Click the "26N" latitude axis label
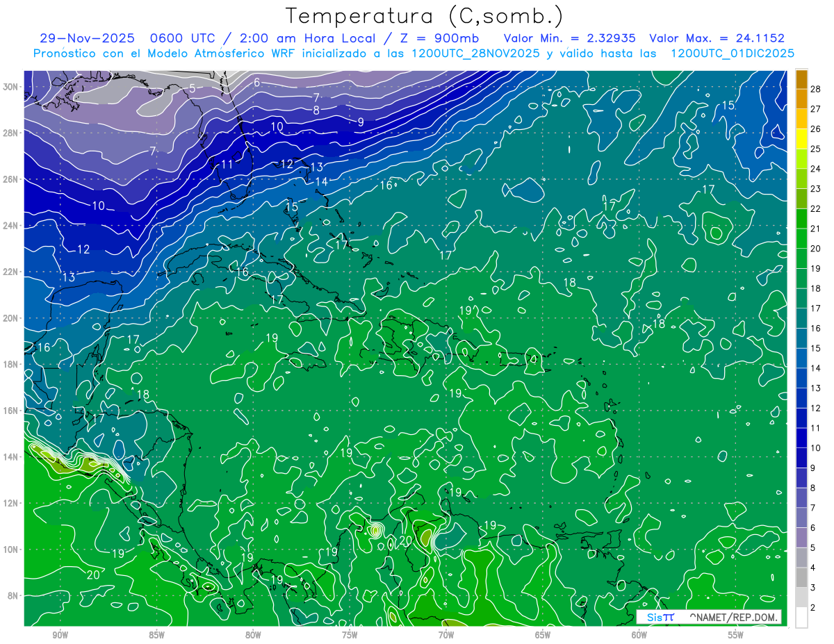 click(x=12, y=179)
